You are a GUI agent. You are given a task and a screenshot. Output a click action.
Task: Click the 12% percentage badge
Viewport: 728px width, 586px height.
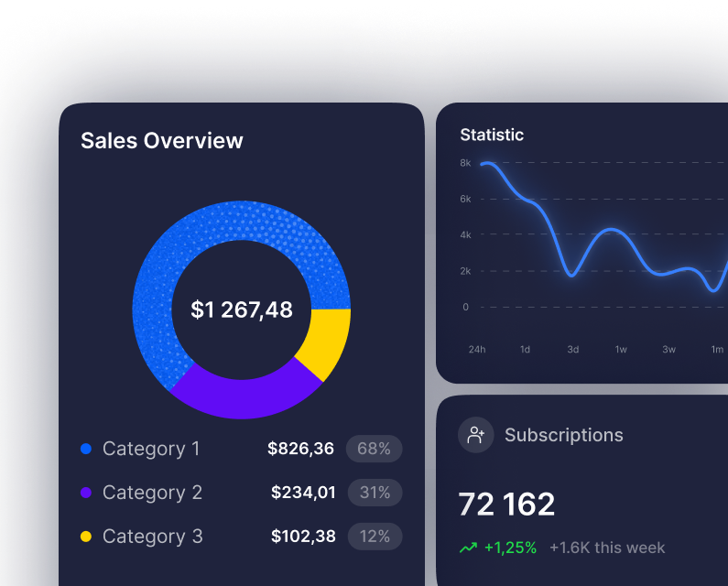[375, 537]
